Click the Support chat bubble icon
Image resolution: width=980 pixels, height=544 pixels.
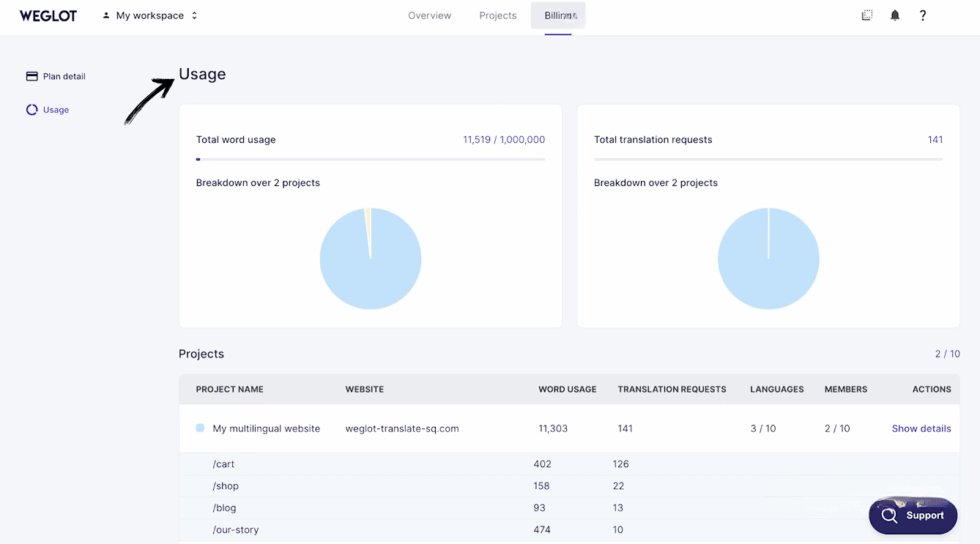pyautogui.click(x=889, y=516)
